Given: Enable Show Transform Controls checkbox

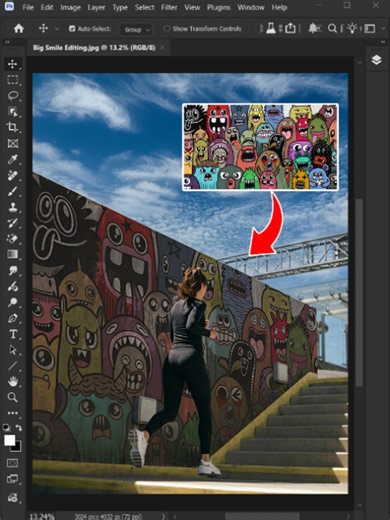Looking at the screenshot, I should (x=167, y=29).
